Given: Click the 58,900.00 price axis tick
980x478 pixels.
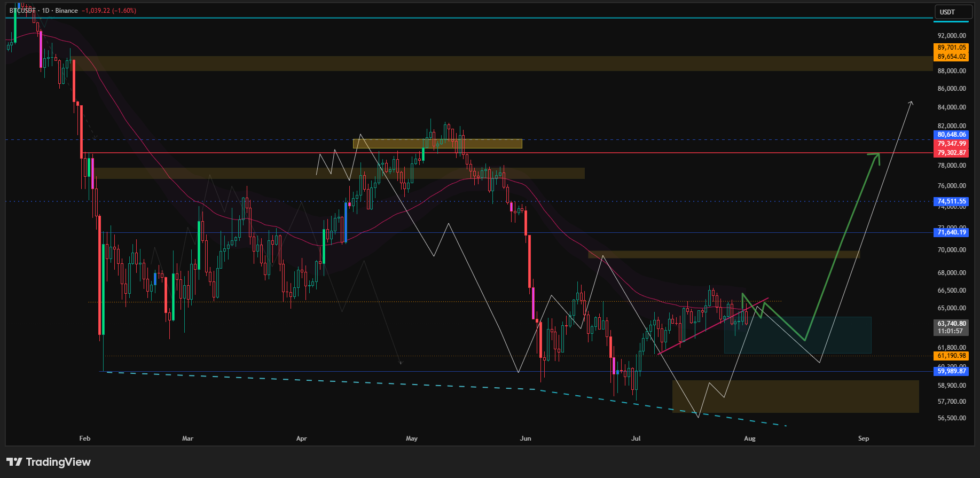Looking at the screenshot, I should 952,386.
